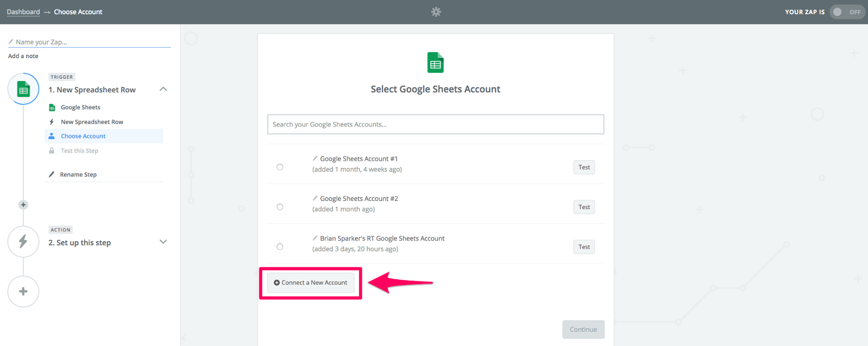Click the Zapier gear logo in header
The height and width of the screenshot is (346, 868).
pos(436,11)
